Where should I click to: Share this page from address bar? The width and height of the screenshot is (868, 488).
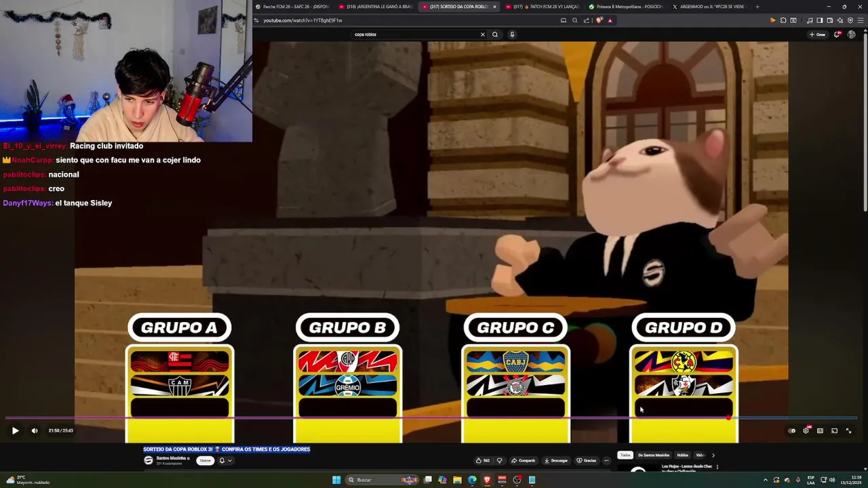[x=586, y=20]
